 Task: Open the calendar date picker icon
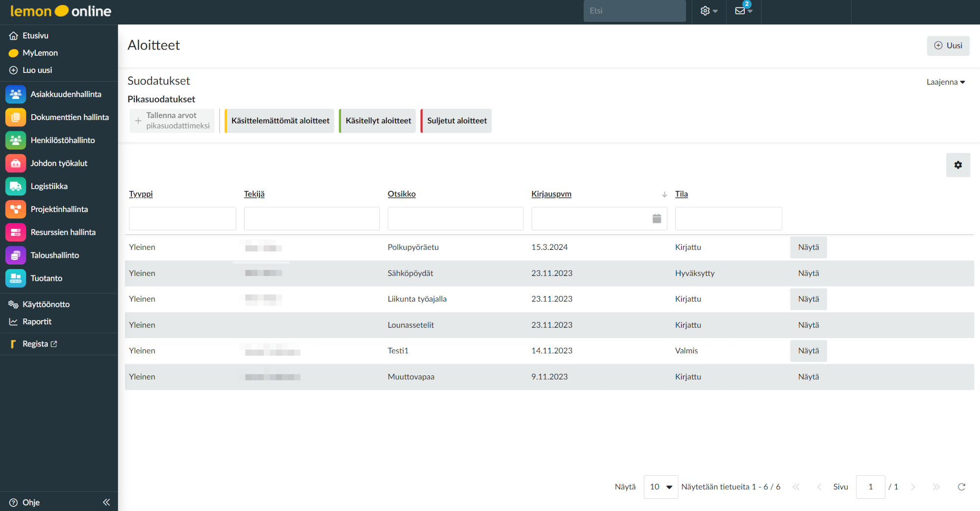click(x=657, y=219)
